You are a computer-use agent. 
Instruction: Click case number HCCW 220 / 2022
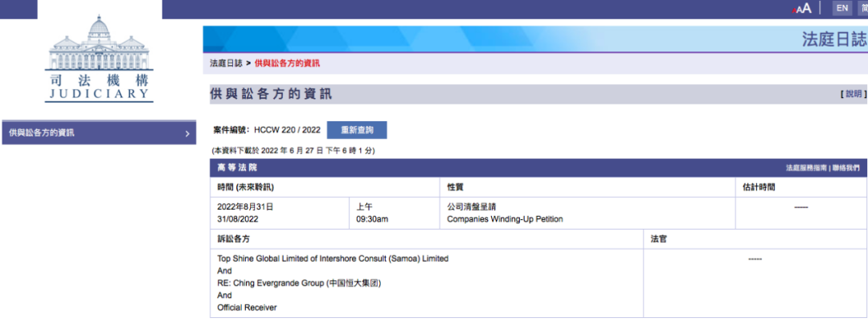click(287, 130)
